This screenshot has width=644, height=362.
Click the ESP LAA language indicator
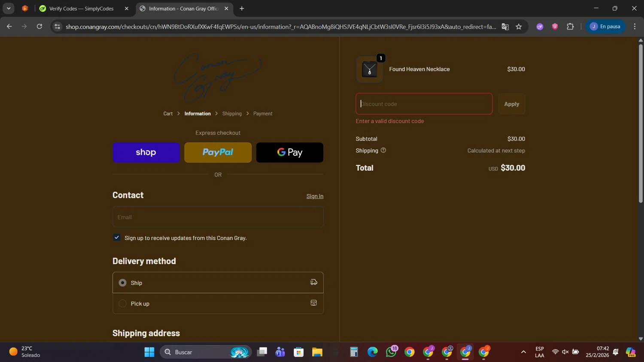click(x=540, y=352)
